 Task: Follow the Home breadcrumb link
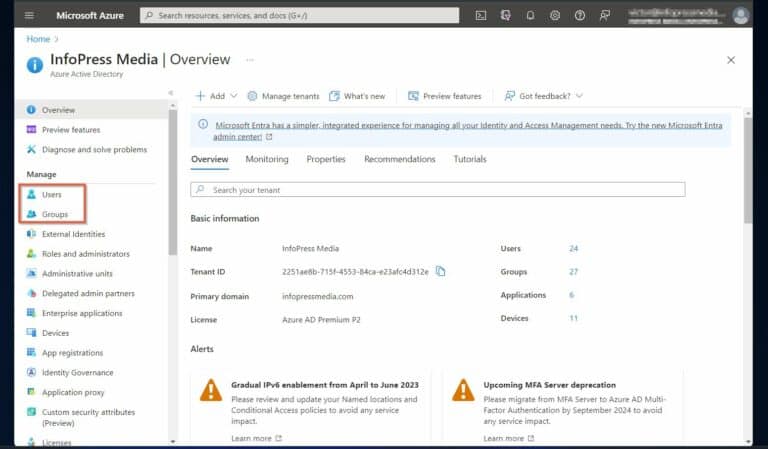38,39
